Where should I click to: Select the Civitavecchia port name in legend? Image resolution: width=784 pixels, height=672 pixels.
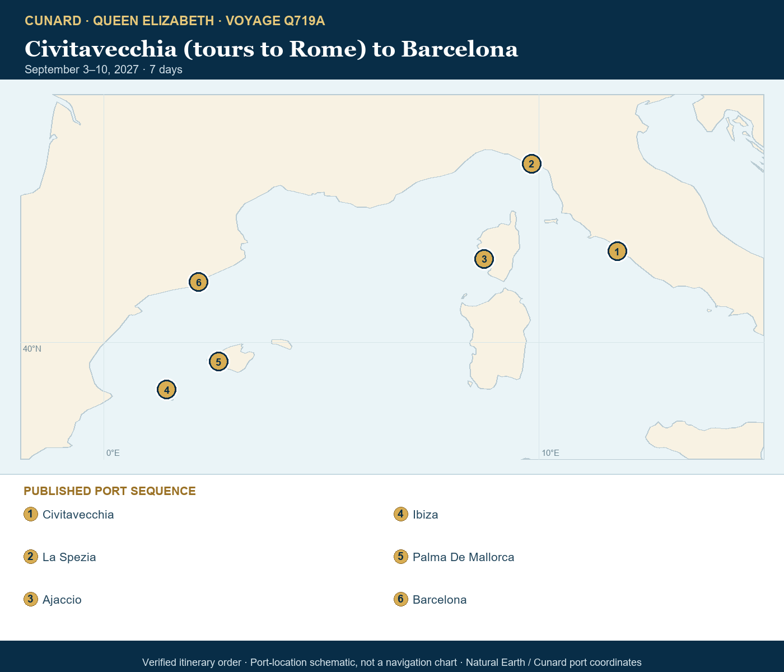click(78, 515)
